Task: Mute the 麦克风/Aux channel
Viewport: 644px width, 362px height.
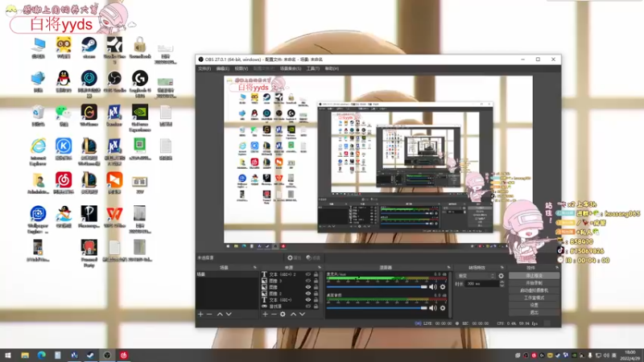Action: coord(433,287)
